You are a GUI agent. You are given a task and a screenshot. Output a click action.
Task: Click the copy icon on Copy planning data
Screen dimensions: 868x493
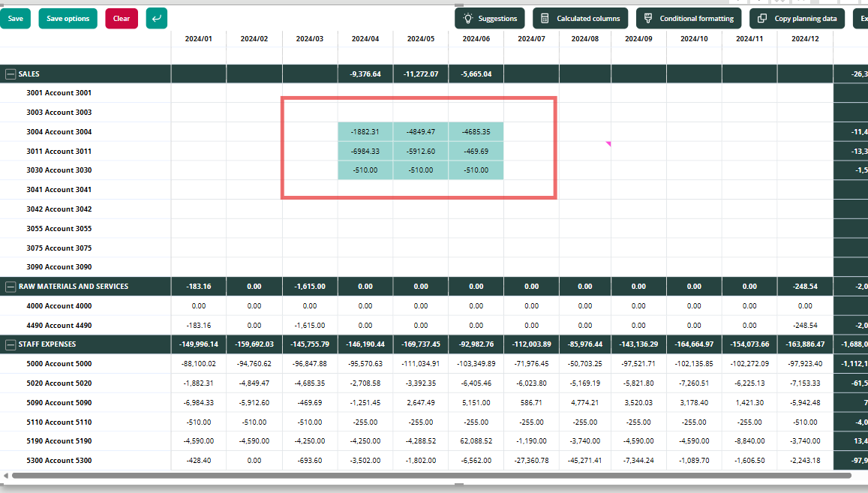tap(762, 18)
